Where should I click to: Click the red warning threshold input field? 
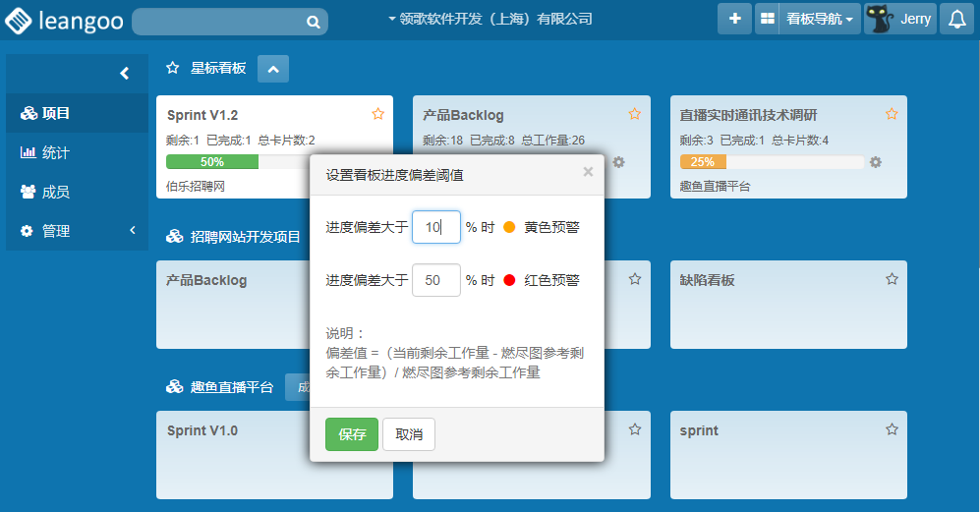(x=435, y=280)
